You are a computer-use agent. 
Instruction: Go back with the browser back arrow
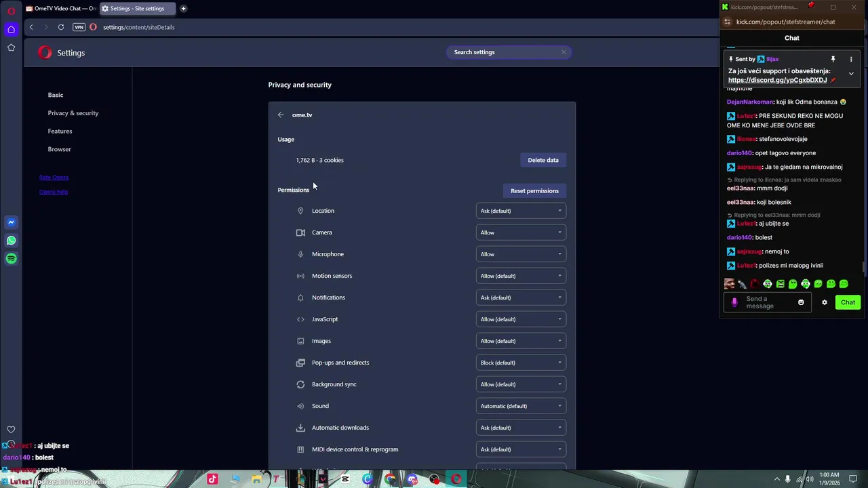(x=31, y=27)
